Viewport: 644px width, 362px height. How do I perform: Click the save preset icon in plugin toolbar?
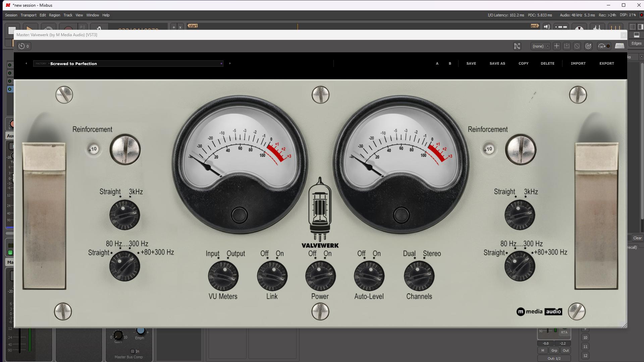coord(567,46)
